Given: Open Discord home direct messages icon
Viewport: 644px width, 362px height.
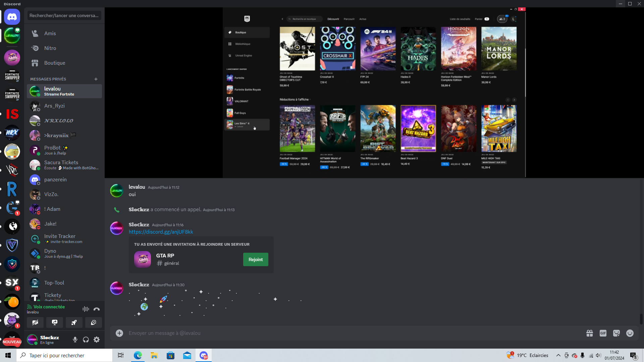Looking at the screenshot, I should coord(12,17).
